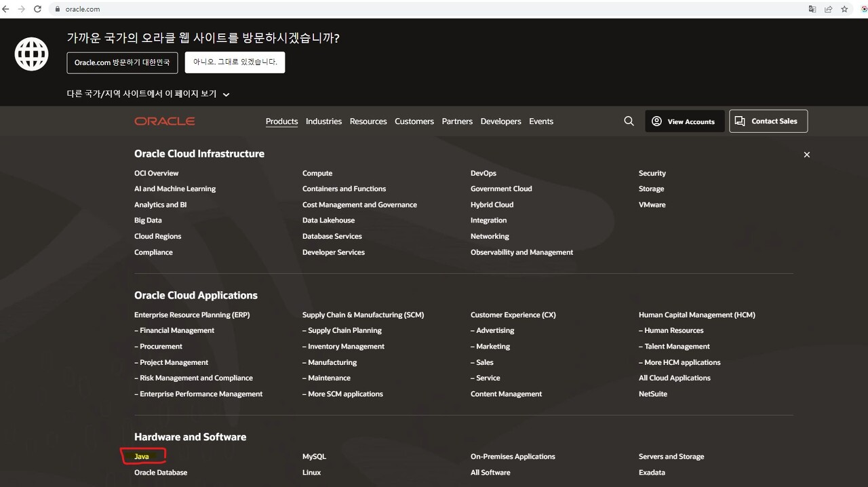Open the Government Cloud link

coord(501,189)
